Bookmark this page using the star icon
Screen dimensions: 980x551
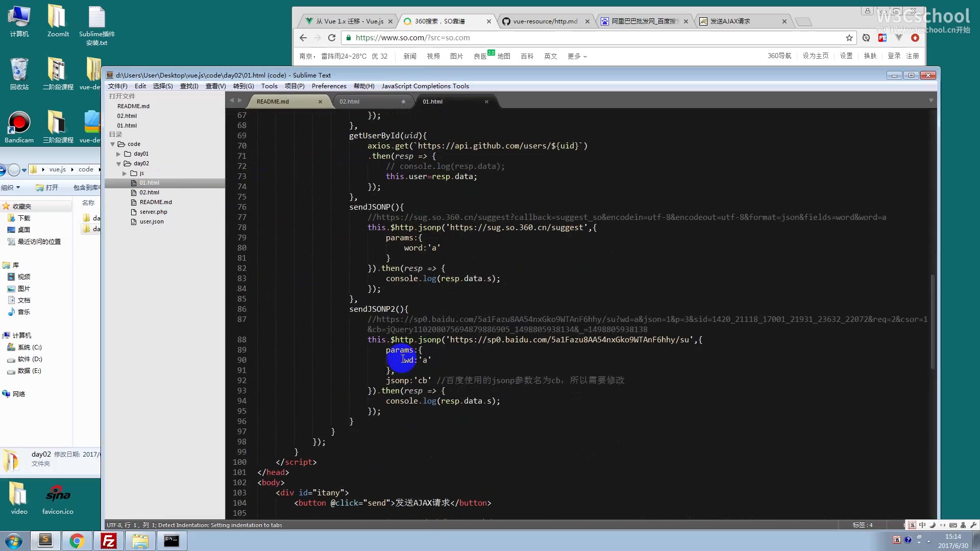(x=849, y=38)
